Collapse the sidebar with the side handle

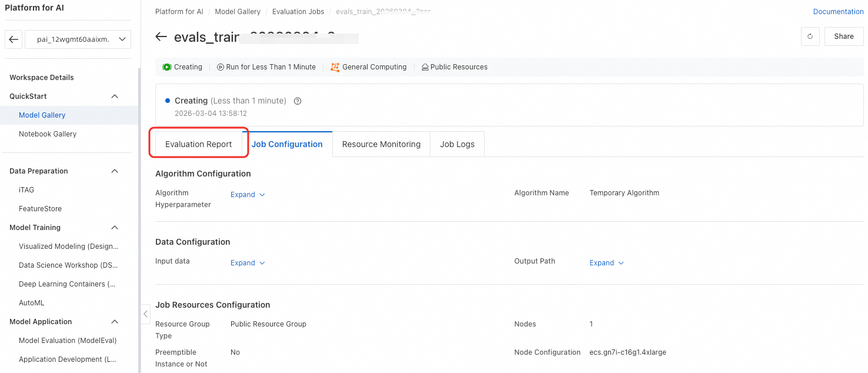click(145, 314)
